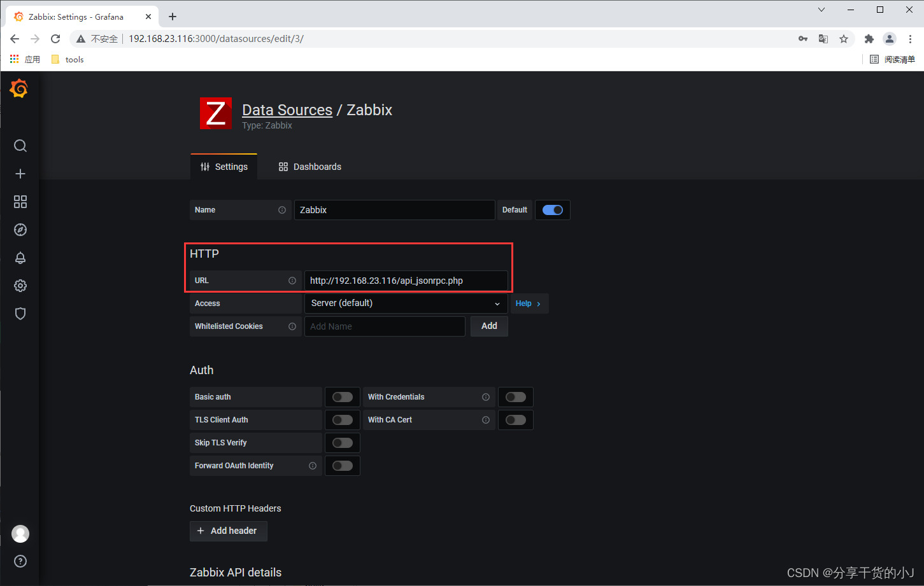Click info icon beside With Credentials
Screen dimensions: 924x586
coord(486,397)
